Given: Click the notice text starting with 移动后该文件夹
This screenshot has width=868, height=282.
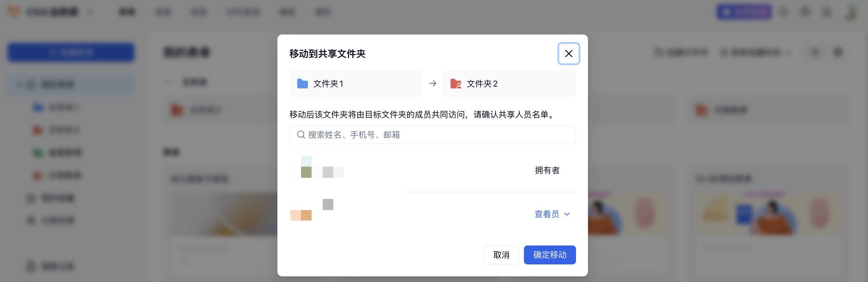Looking at the screenshot, I should click(422, 115).
